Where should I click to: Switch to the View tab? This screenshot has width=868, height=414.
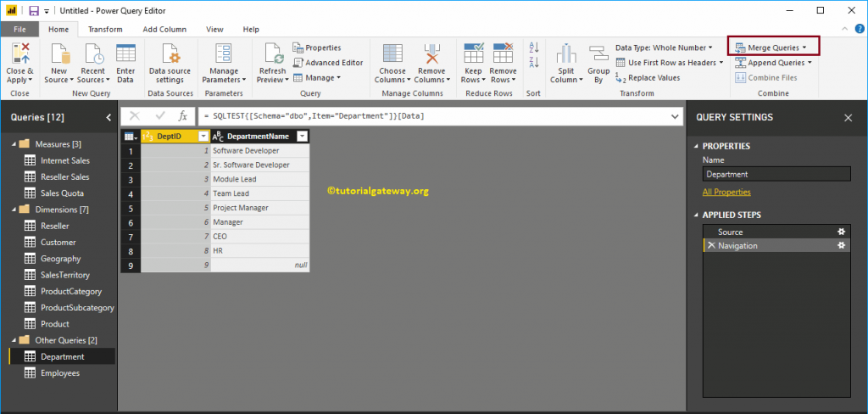(214, 30)
